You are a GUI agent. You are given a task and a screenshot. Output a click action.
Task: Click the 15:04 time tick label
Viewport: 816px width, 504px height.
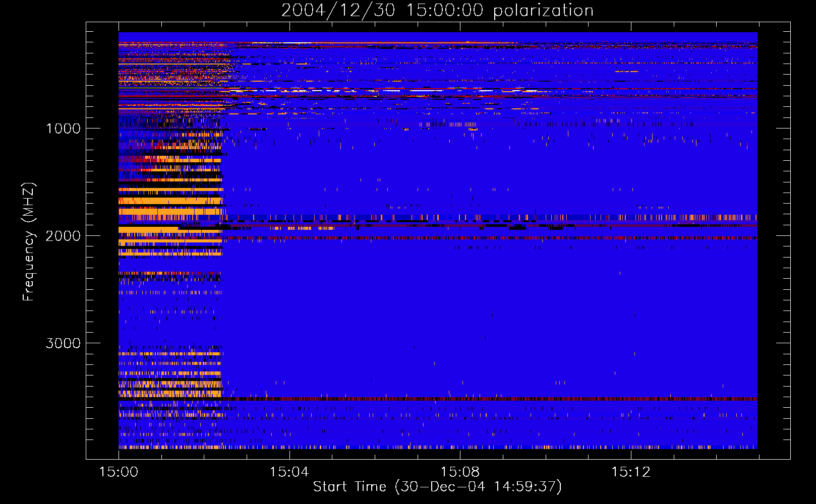click(x=289, y=472)
